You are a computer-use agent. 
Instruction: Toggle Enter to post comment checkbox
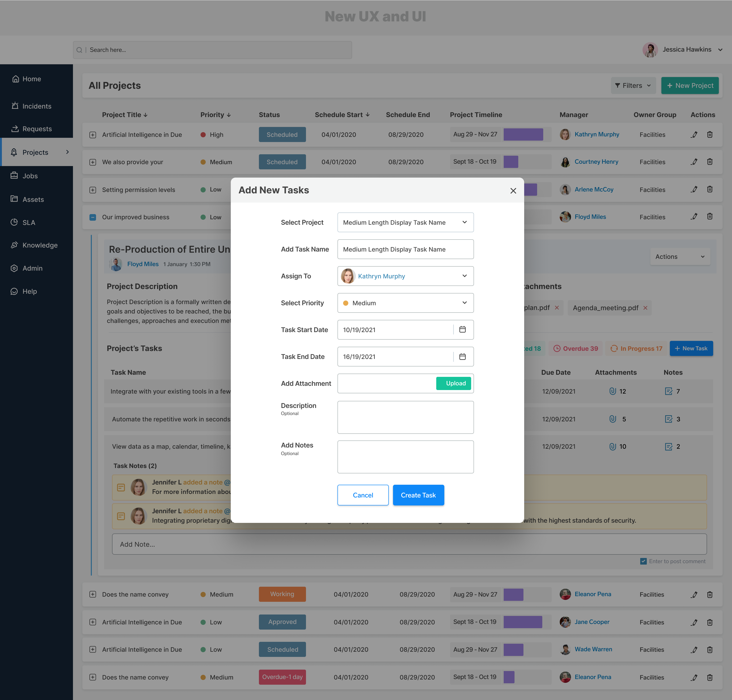coord(643,561)
